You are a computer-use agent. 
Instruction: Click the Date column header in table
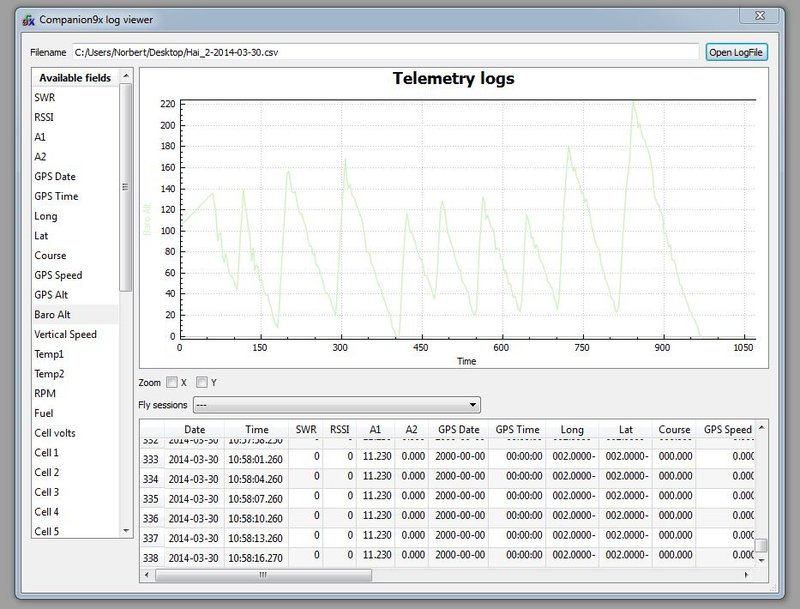tap(194, 429)
